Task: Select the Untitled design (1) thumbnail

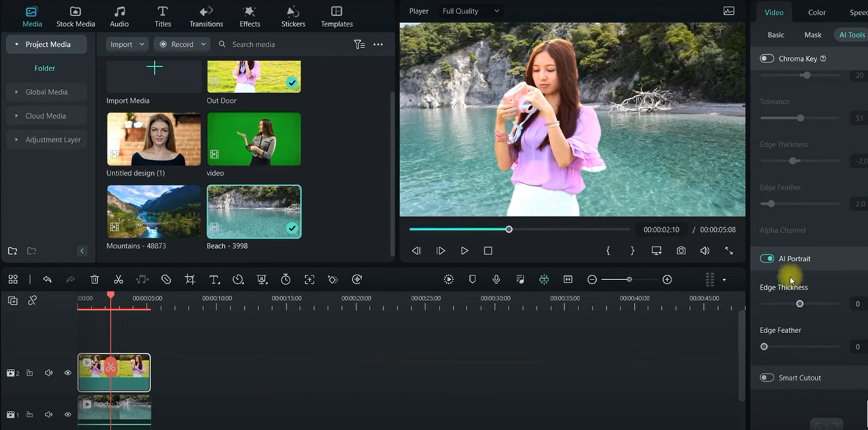Action: click(x=154, y=139)
